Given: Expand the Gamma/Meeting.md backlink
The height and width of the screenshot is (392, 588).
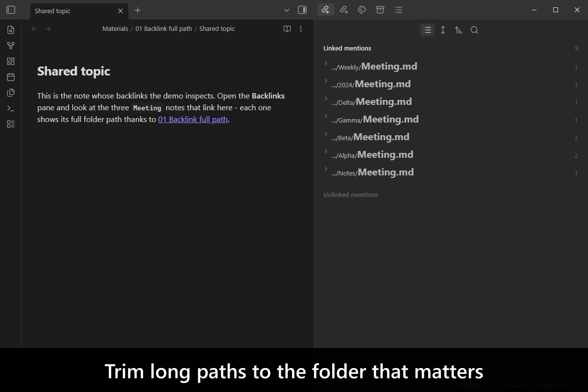Looking at the screenshot, I should pos(326,116).
